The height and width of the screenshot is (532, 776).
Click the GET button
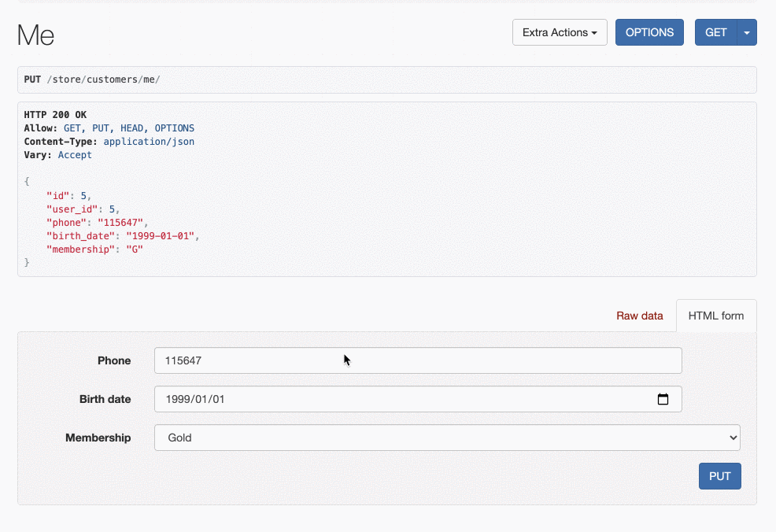click(x=715, y=33)
